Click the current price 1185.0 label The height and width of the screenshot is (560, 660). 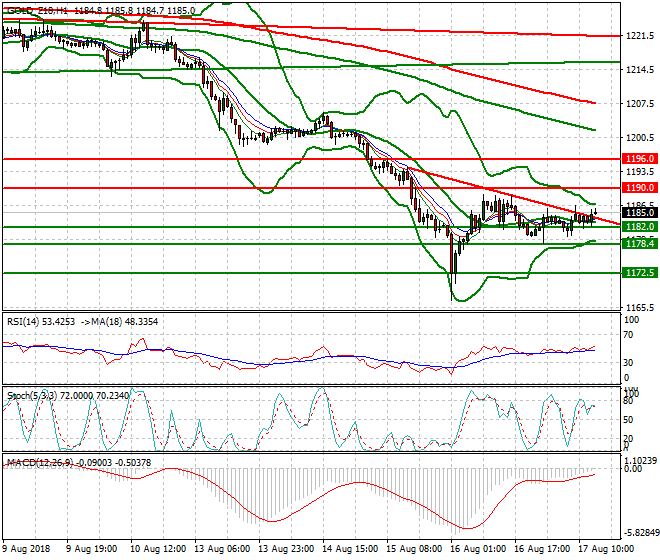(x=639, y=213)
